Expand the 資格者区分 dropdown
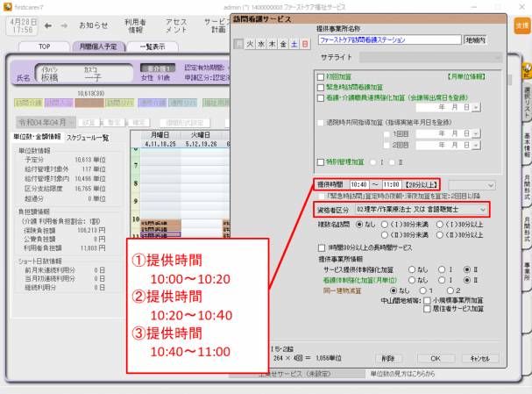This screenshot has width=532, height=394. click(483, 211)
